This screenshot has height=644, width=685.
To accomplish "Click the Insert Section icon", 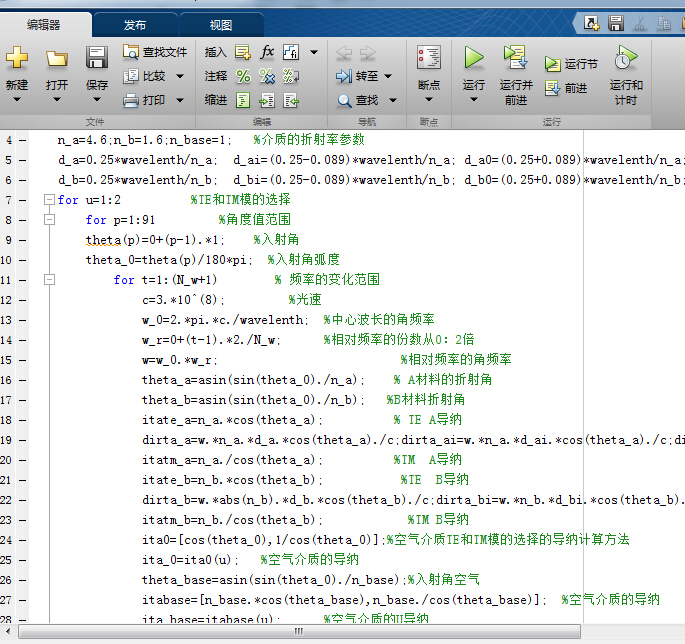I will point(243,52).
